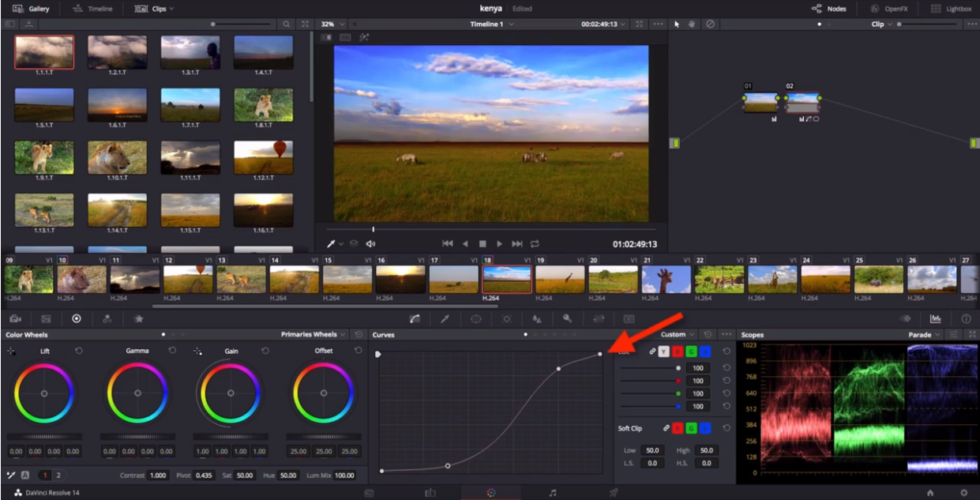Select gallery still 1.8.1.T
The image size is (980, 500).
tap(263, 104)
